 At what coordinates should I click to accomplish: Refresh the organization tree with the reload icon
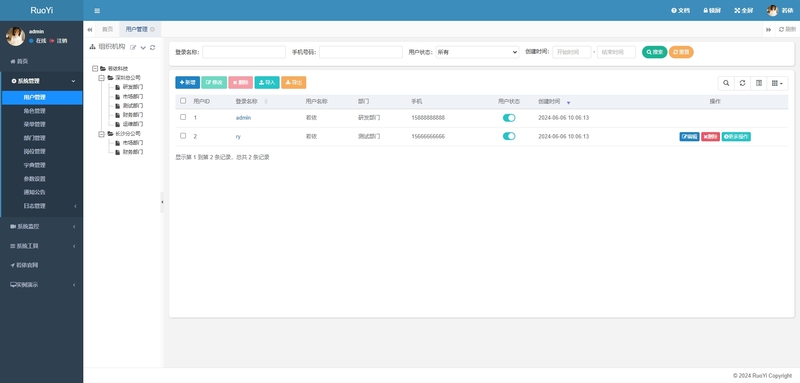(152, 47)
